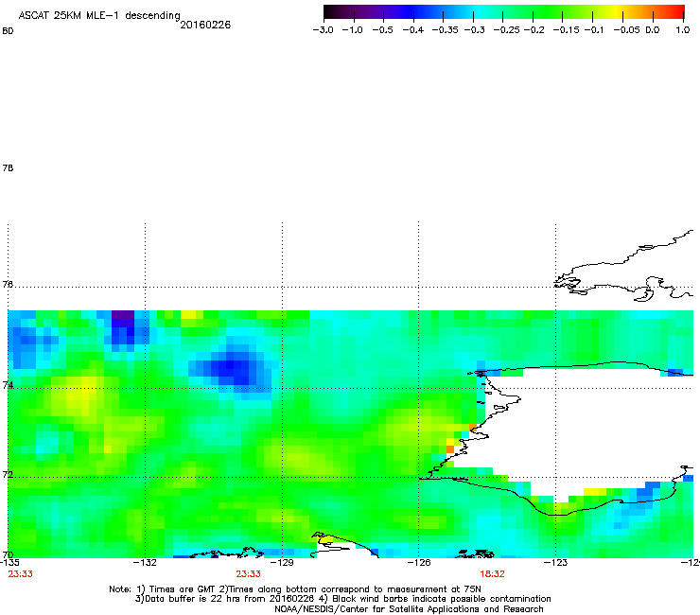Click the -0.2 color scale label

[534, 30]
